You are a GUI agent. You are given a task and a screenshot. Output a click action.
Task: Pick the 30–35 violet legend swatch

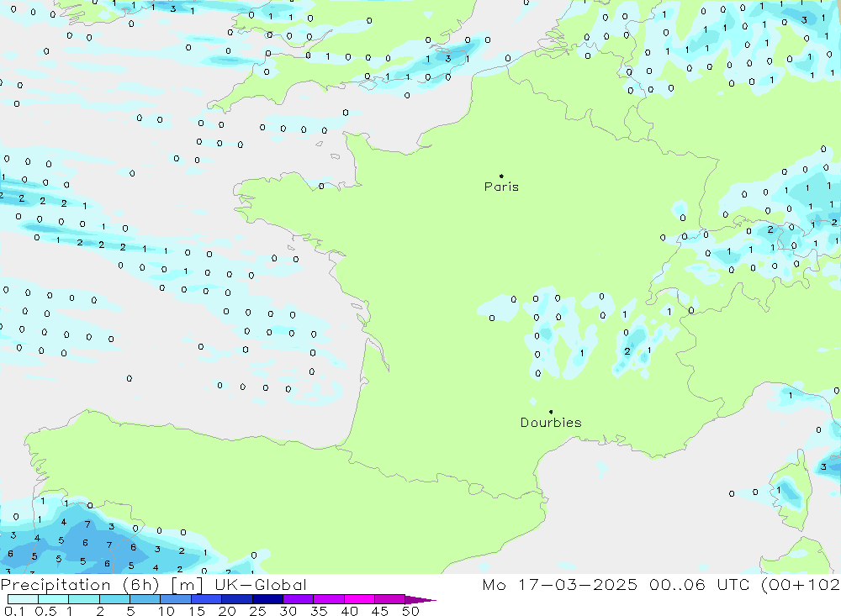tap(299, 599)
